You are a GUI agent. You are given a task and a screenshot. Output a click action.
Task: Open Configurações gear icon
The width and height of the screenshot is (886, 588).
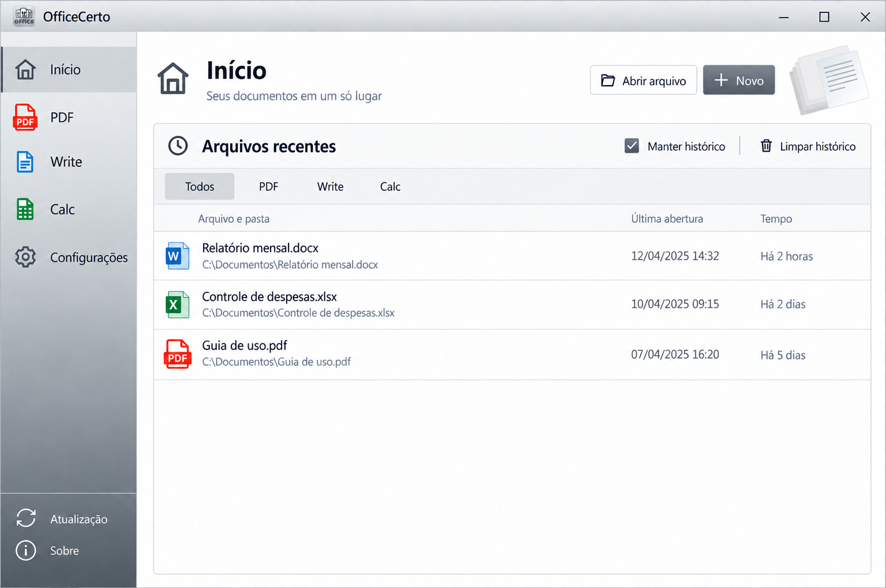(25, 257)
